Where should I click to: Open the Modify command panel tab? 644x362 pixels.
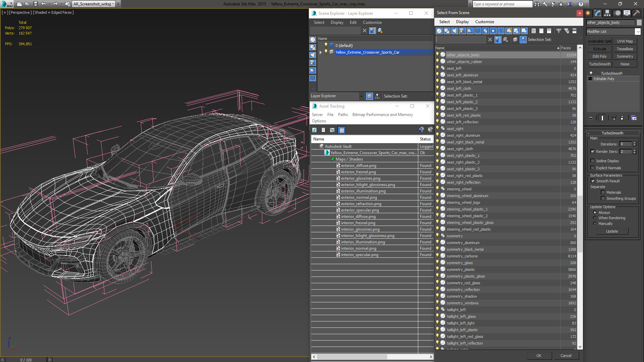[x=598, y=13]
